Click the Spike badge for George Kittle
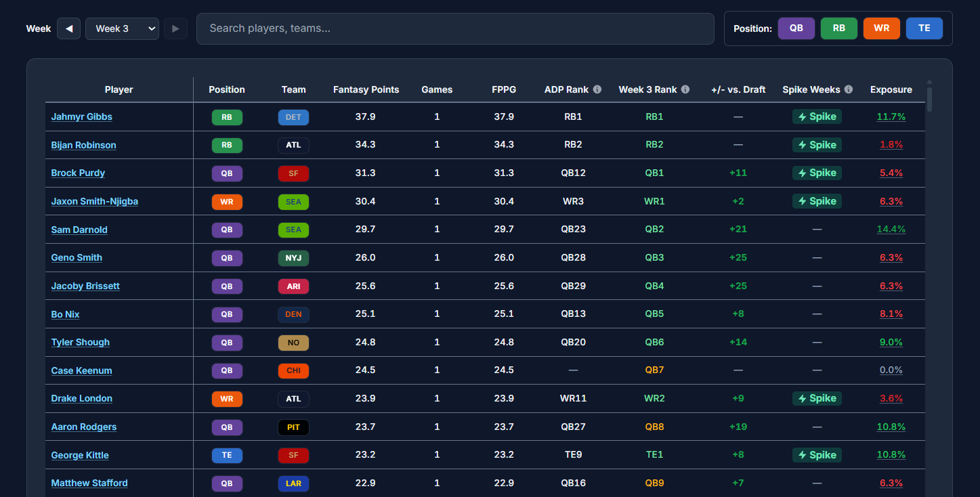 (x=817, y=455)
